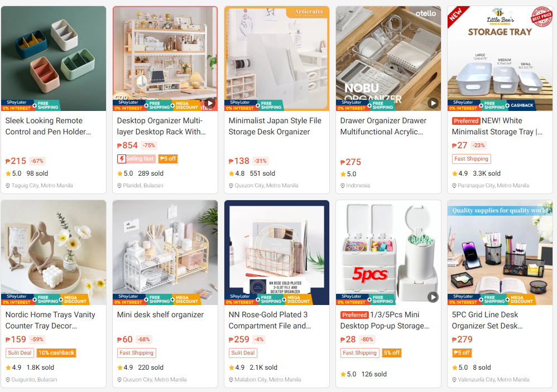
Task: Click Fast Shipping tag on White Minimalist Storage Tray
Action: (472, 159)
